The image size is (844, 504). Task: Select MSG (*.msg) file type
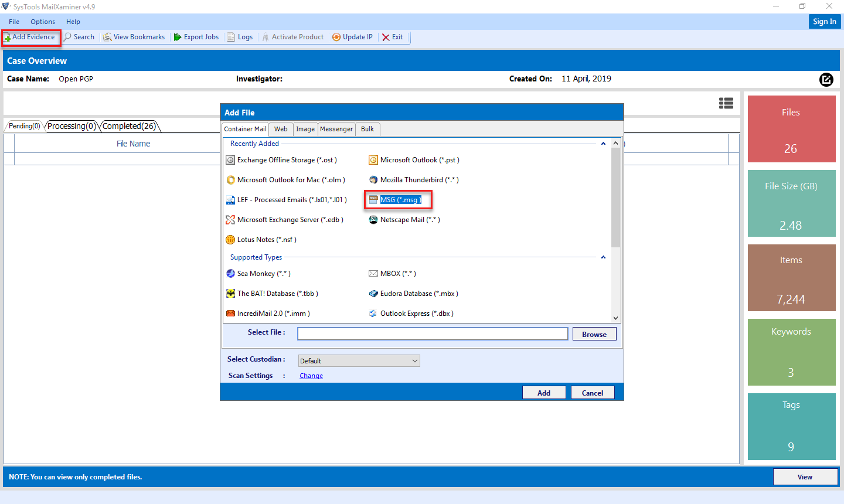(x=396, y=200)
